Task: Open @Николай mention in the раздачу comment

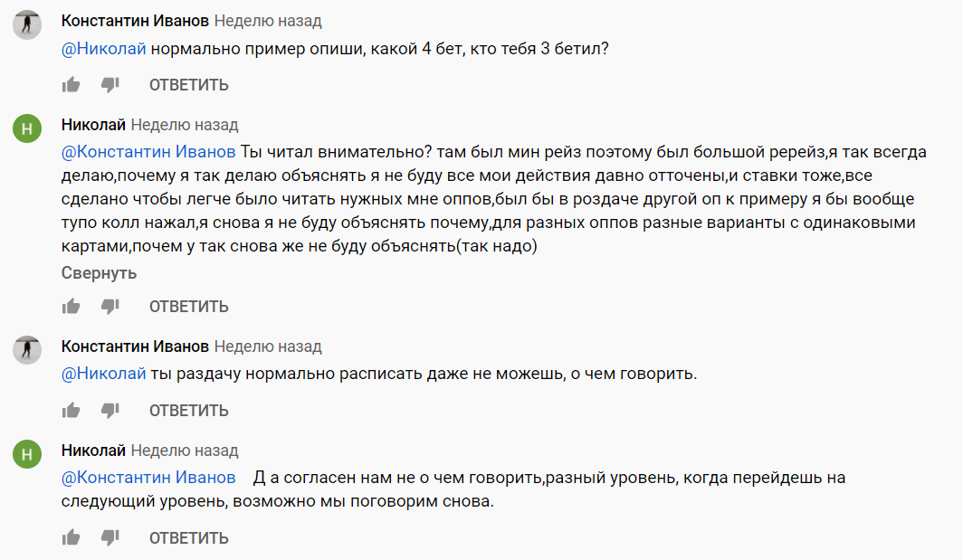Action: (x=103, y=374)
